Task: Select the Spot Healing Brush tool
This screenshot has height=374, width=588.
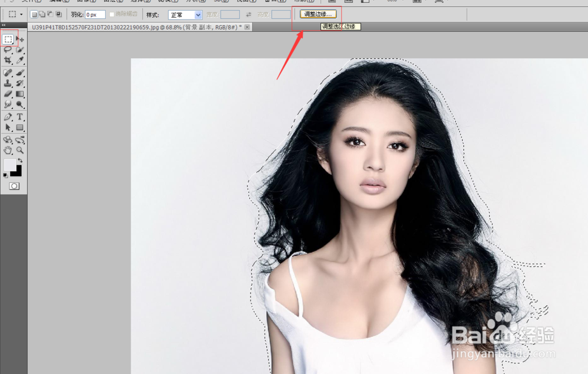Action: click(x=8, y=73)
